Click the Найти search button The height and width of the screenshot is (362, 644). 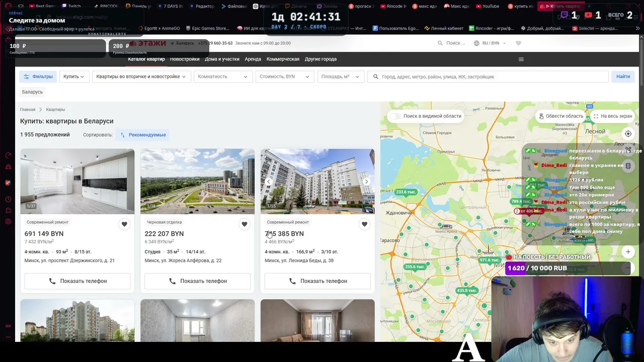[x=623, y=76]
